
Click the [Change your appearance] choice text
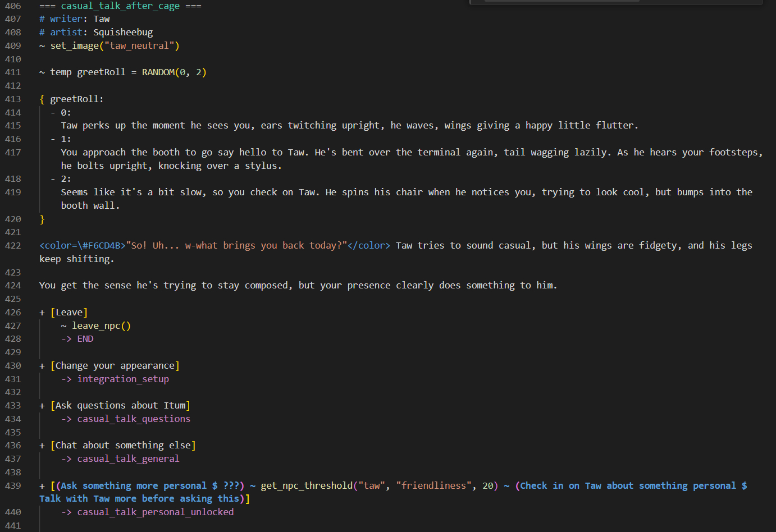pos(115,366)
